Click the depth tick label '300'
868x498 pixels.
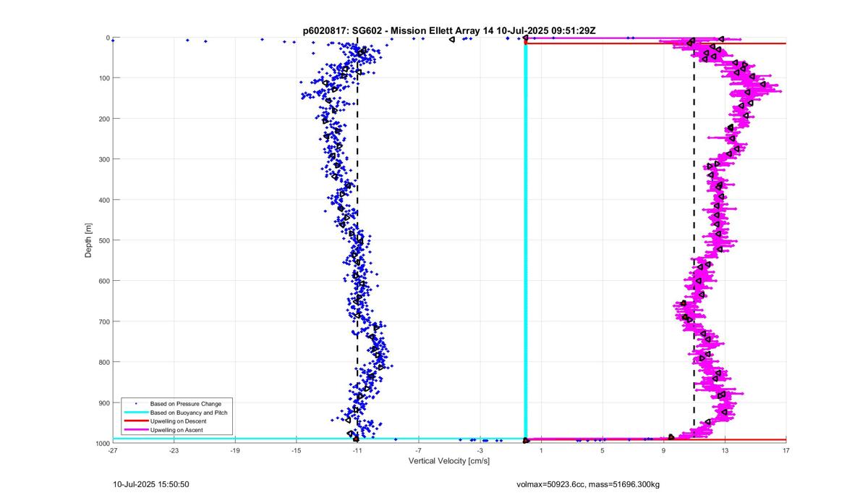pyautogui.click(x=103, y=159)
